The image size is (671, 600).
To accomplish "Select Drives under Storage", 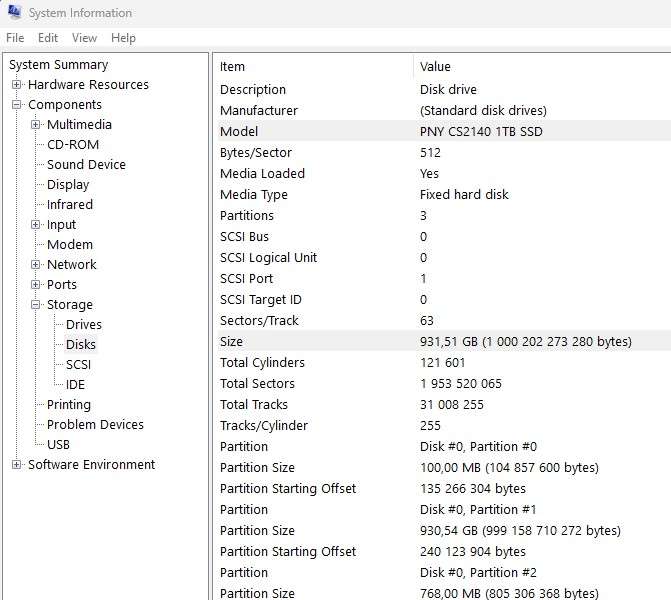I will 84,325.
